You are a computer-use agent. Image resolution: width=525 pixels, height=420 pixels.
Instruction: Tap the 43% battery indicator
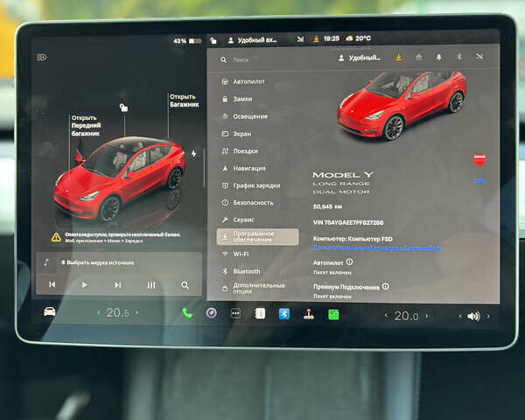pos(187,41)
